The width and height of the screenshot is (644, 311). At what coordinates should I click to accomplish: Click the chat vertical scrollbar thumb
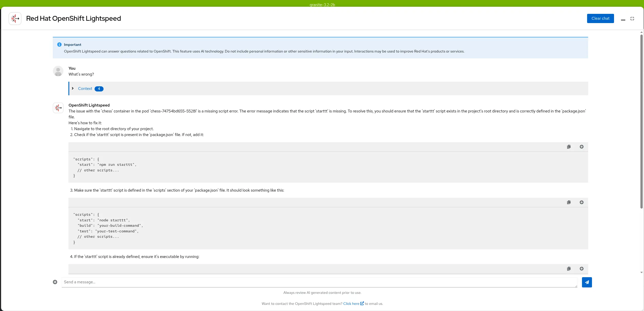[x=641, y=122]
